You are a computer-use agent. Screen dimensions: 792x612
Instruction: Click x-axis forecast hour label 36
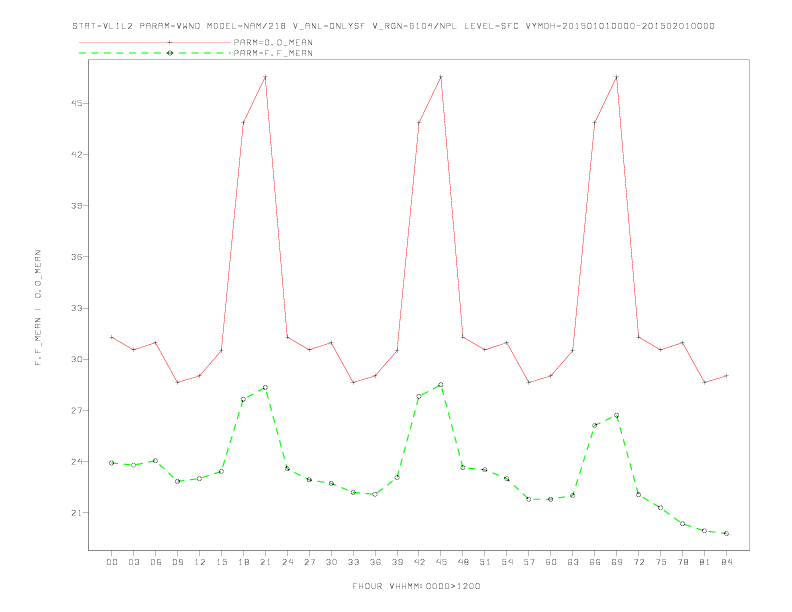(x=375, y=562)
